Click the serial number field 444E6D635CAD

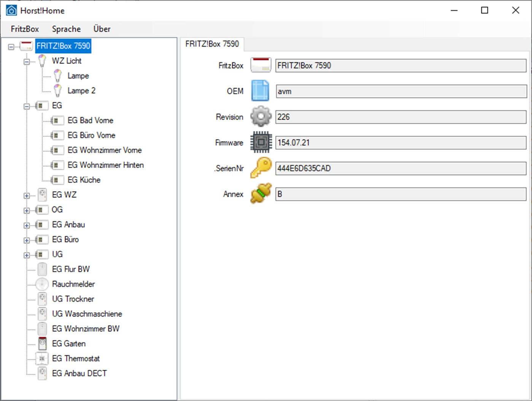click(x=401, y=168)
